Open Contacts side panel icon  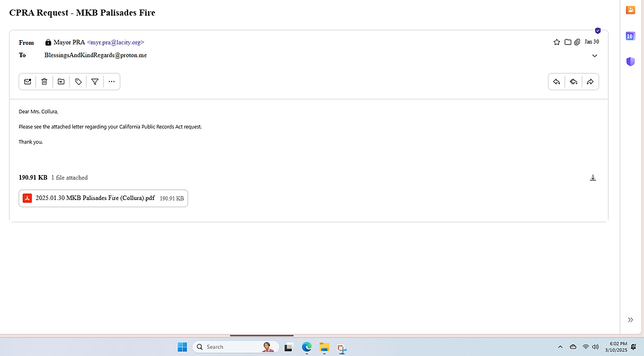630,11
